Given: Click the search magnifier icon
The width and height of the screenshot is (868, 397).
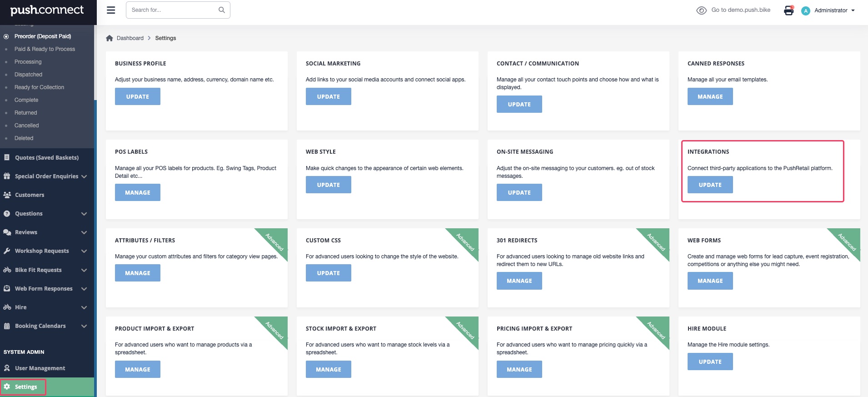Looking at the screenshot, I should click(222, 10).
